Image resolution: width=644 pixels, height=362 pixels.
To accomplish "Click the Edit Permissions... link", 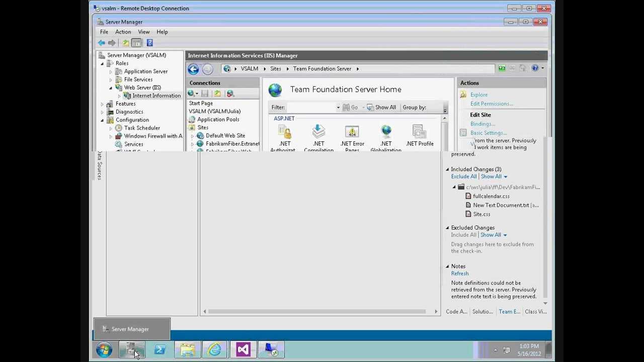I will pos(492,104).
